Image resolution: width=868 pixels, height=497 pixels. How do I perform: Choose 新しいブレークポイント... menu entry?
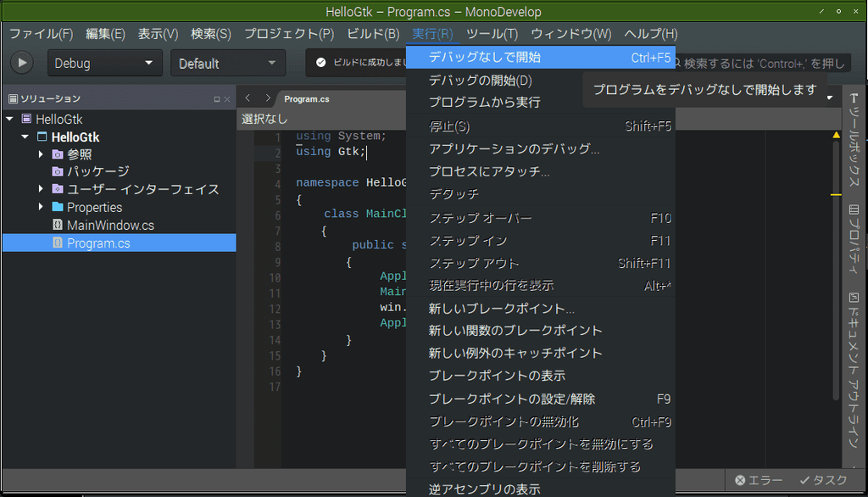pyautogui.click(x=541, y=308)
